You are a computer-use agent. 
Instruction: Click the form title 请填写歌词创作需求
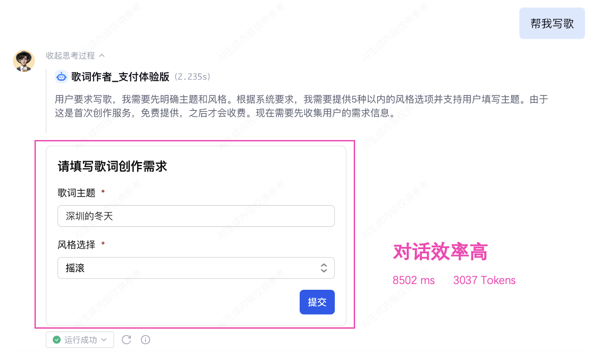click(x=112, y=167)
